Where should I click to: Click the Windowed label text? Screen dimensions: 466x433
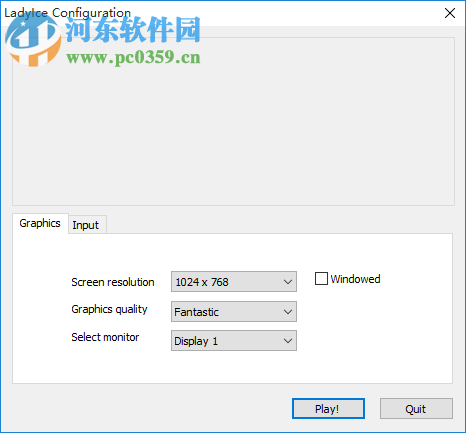coord(355,279)
